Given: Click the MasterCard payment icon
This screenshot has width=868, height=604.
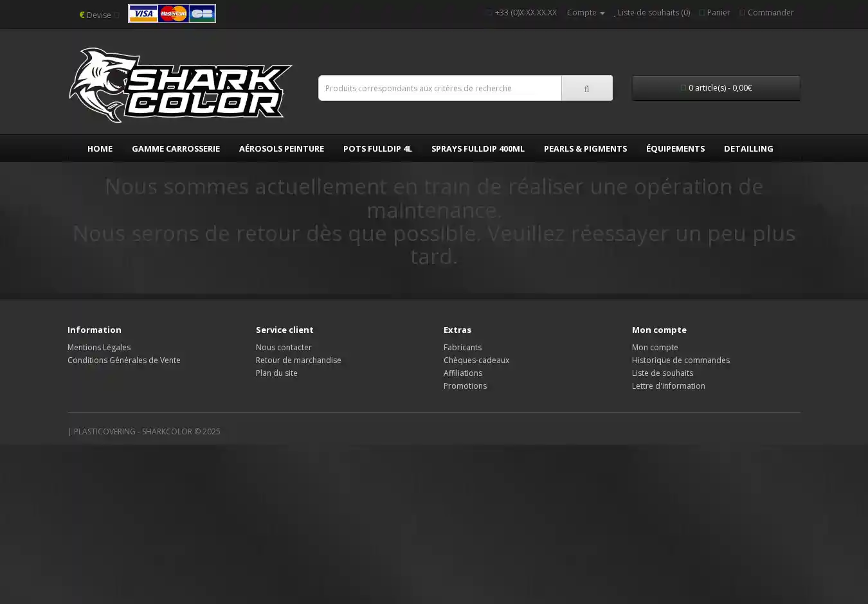Looking at the screenshot, I should 173,13.
